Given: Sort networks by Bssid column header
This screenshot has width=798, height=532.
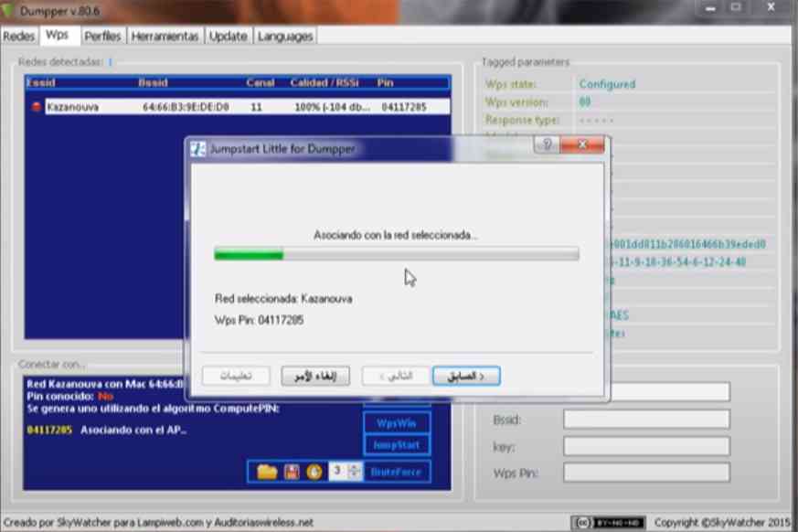Looking at the screenshot, I should 153,82.
